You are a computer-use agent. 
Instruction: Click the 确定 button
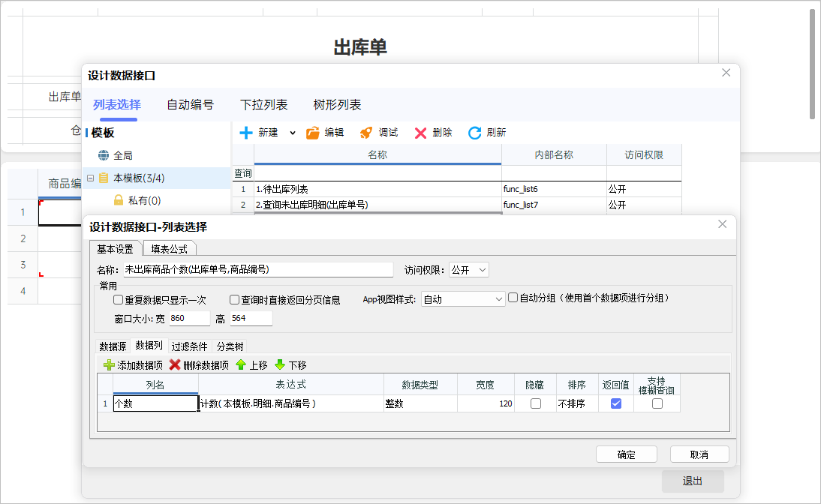pyautogui.click(x=626, y=454)
